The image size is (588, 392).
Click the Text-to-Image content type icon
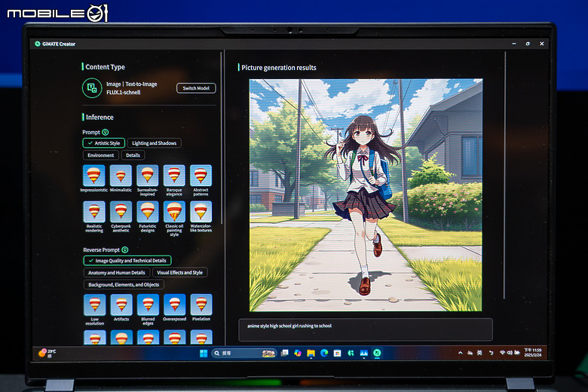92,88
